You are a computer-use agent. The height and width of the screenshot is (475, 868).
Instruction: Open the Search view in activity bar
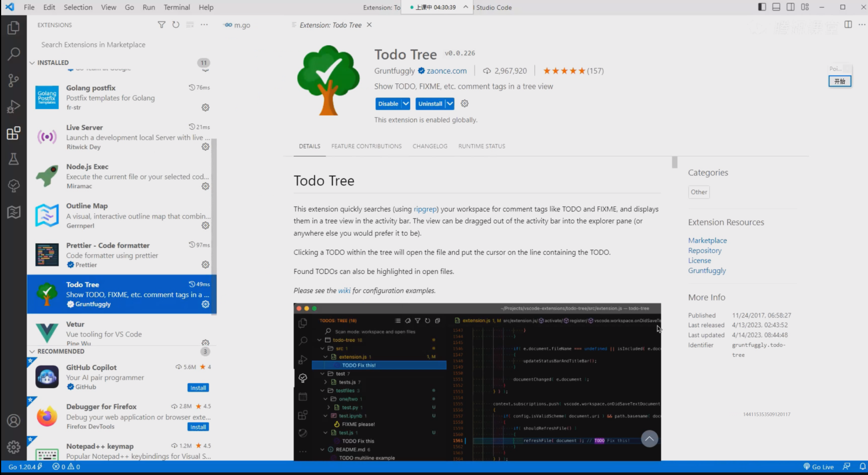click(x=13, y=54)
